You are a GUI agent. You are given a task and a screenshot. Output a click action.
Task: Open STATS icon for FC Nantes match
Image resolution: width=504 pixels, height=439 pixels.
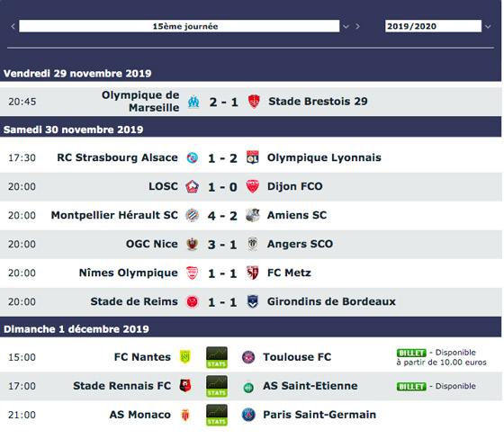pyautogui.click(x=217, y=357)
